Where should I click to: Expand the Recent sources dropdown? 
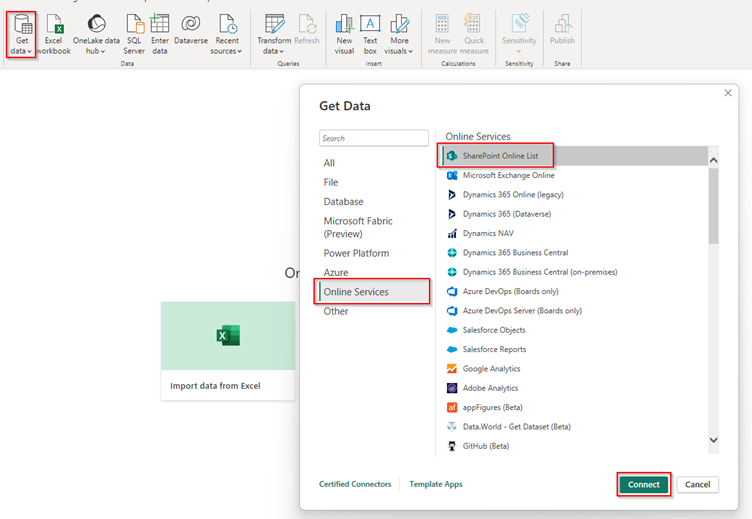pyautogui.click(x=226, y=35)
